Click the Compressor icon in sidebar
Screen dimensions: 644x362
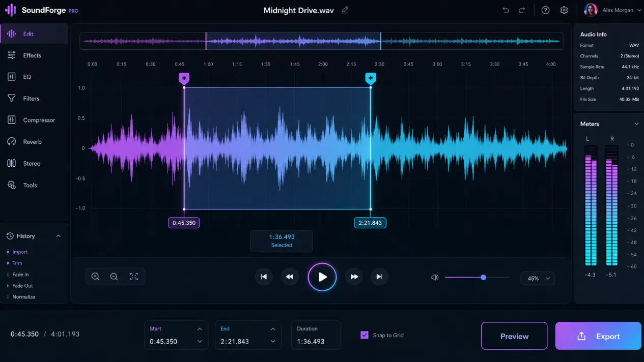coord(12,120)
